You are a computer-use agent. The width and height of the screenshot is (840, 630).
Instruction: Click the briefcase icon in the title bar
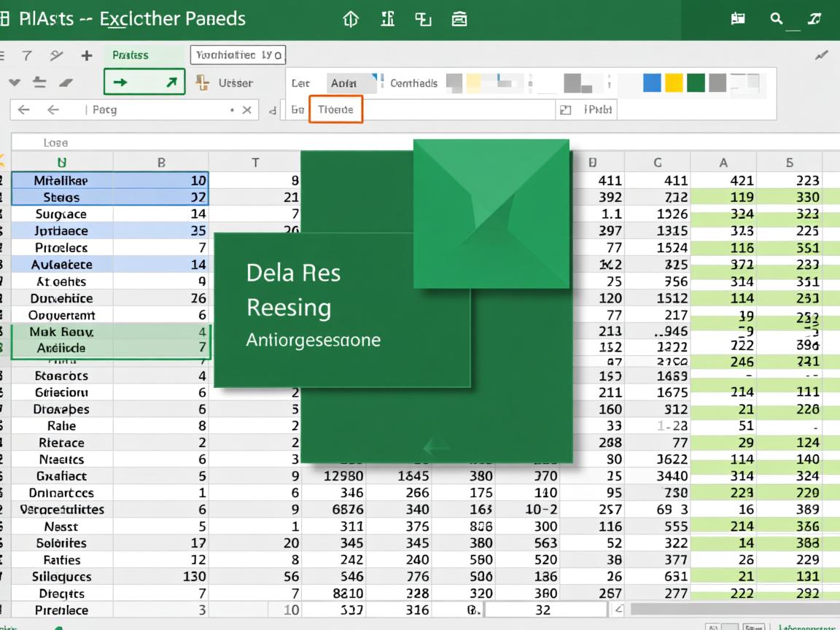[x=459, y=20]
